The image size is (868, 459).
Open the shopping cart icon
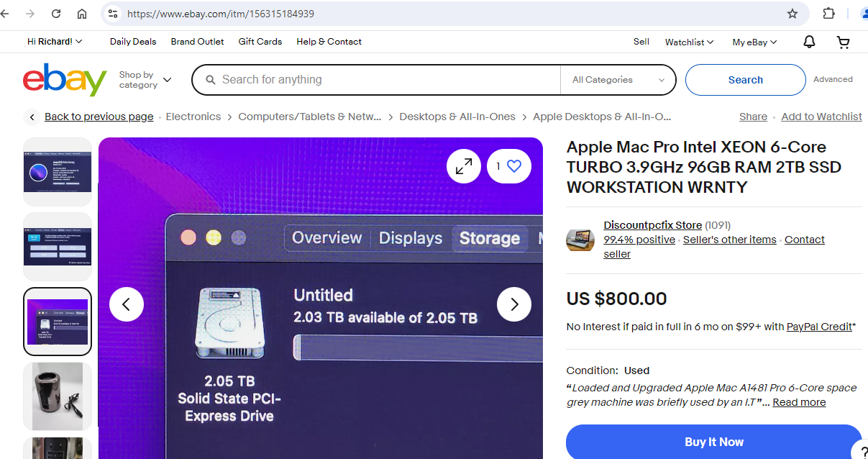pyautogui.click(x=844, y=42)
